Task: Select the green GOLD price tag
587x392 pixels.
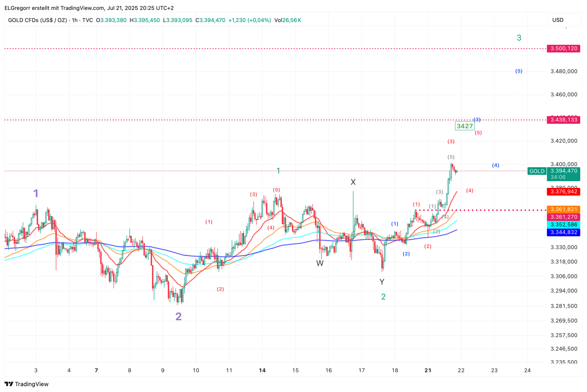Action: (537, 171)
